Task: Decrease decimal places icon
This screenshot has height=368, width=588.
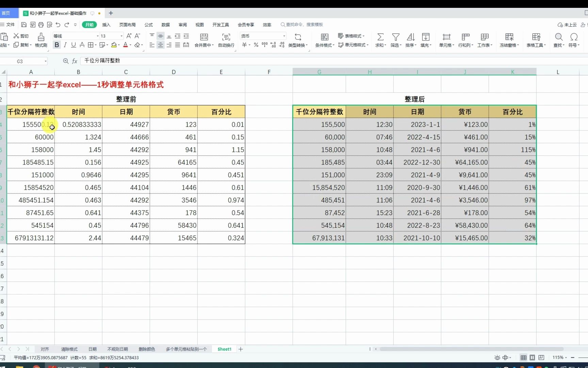Action: coord(281,45)
